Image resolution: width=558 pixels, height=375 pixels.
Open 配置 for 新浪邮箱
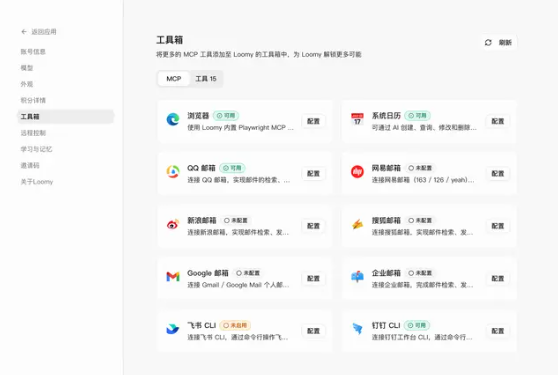[x=314, y=226]
